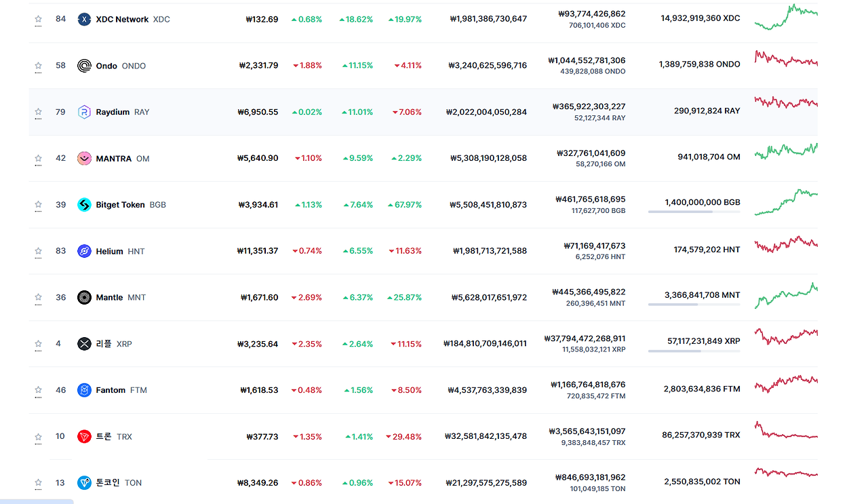
Task: Select MANTRA market cap ₩5,308,190,128,058
Action: 489,158
